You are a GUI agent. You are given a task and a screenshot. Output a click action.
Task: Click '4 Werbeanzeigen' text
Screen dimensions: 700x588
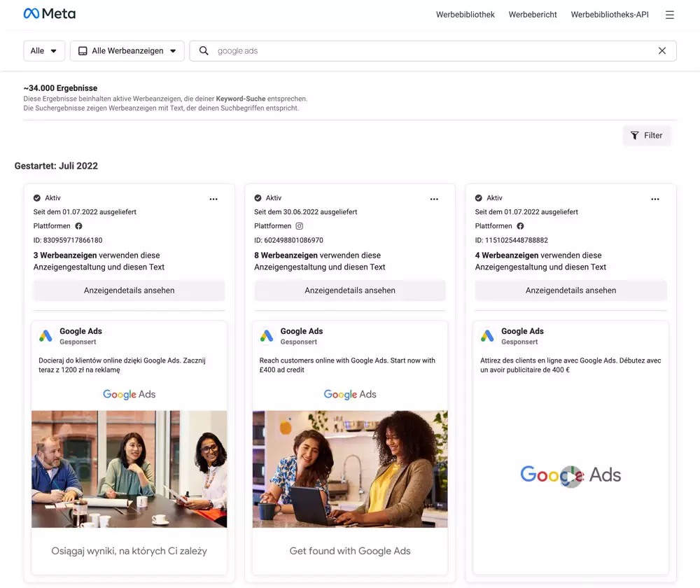tap(507, 255)
